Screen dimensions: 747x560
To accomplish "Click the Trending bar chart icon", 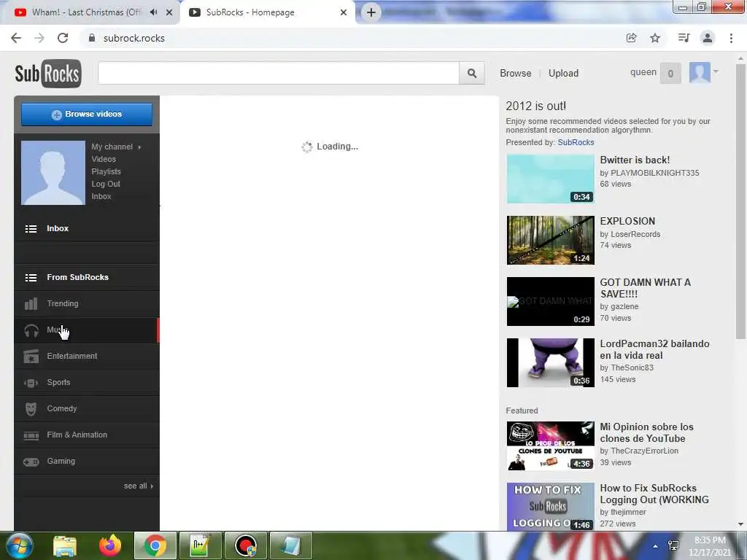I will coord(31,304).
